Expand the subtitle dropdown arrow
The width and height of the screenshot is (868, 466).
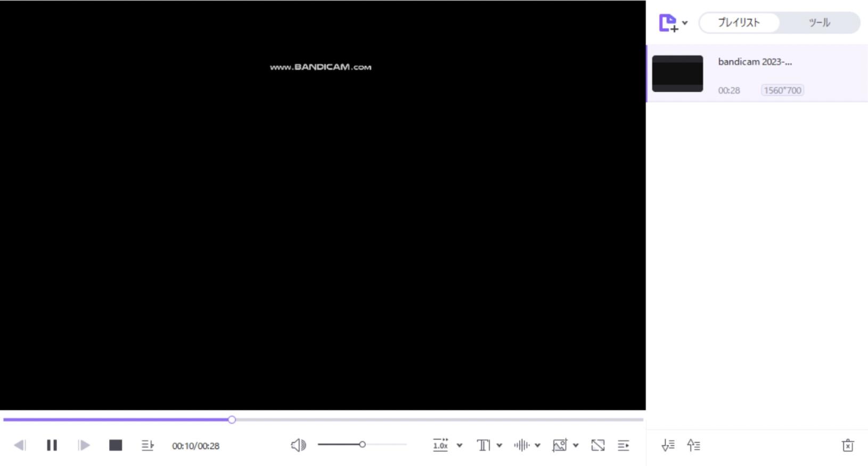click(x=499, y=445)
